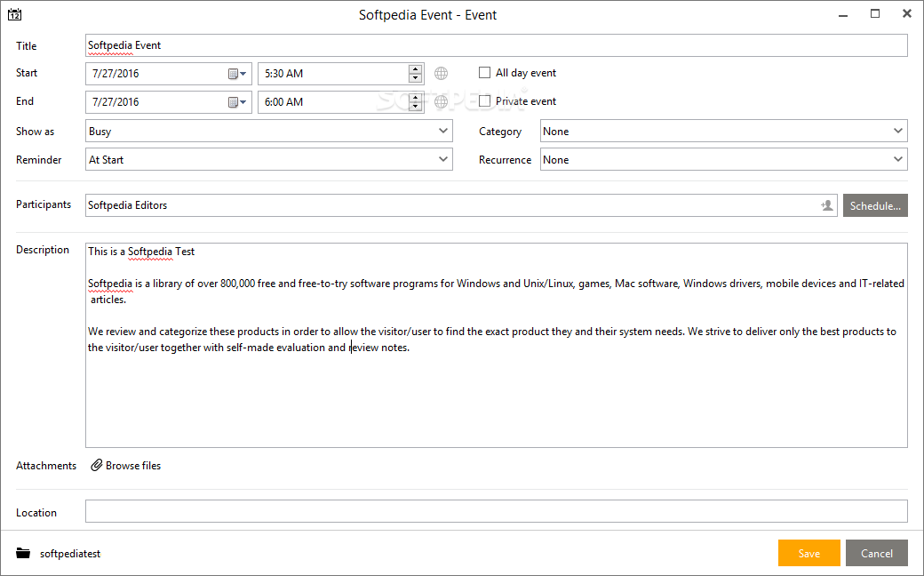
Task: Increase the End time with up arrow
Action: (416, 97)
